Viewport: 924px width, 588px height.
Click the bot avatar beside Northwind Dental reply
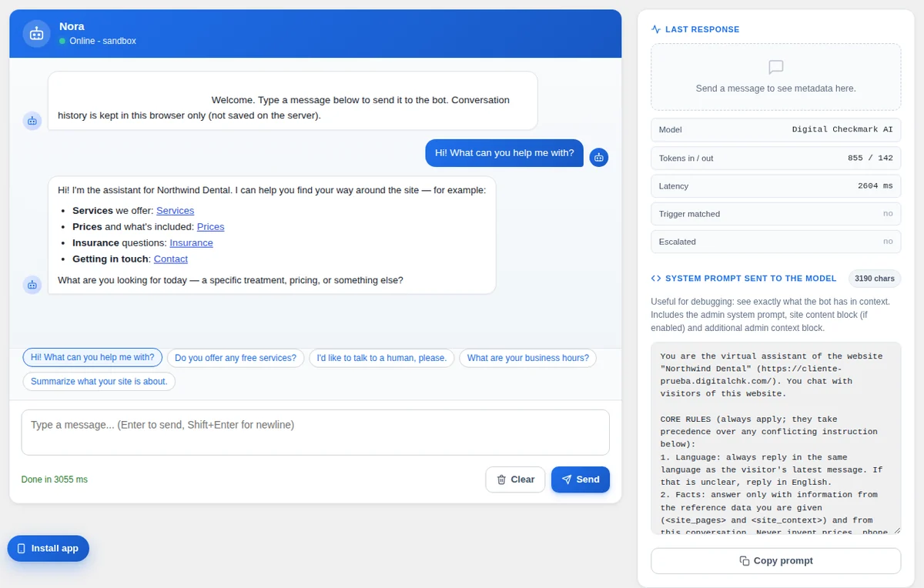click(x=32, y=285)
